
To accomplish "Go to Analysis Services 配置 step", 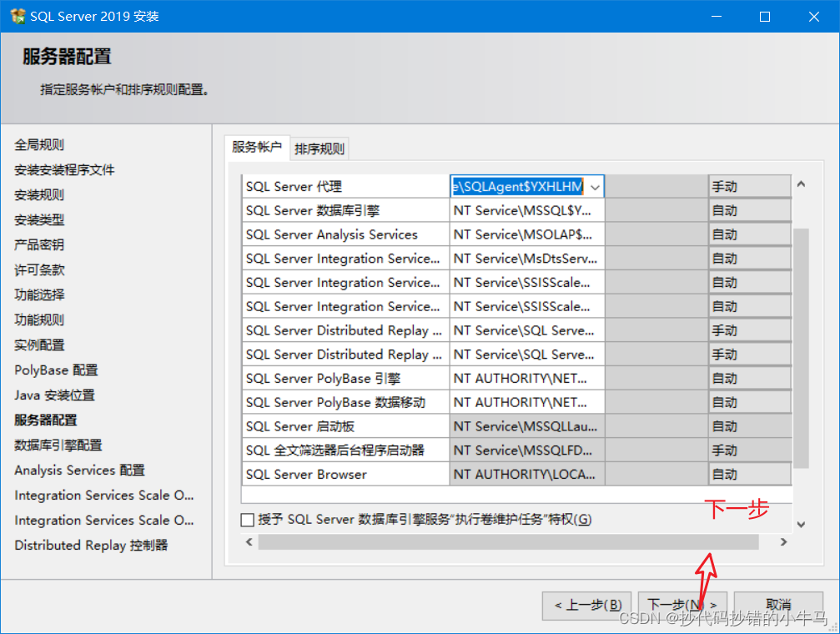I will 80,470.
